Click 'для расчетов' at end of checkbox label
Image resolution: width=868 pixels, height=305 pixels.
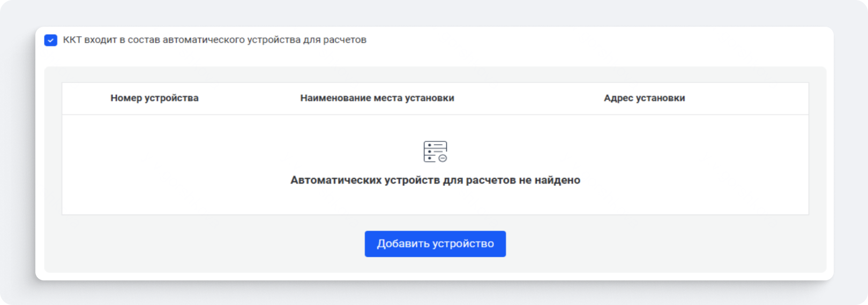click(x=335, y=40)
